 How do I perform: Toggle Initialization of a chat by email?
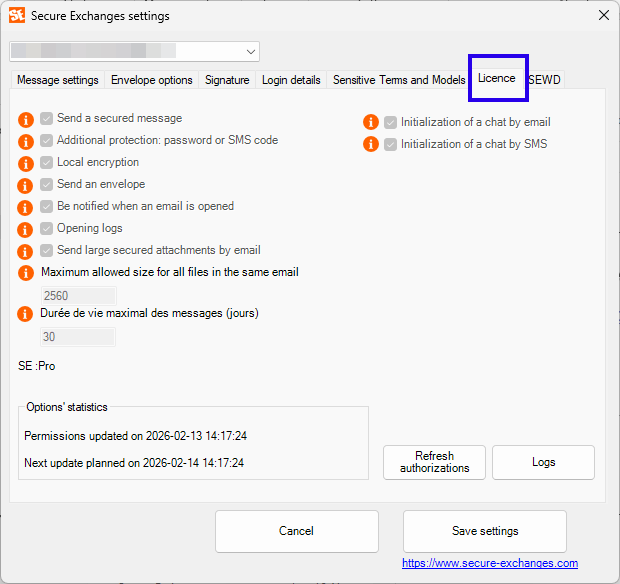391,123
